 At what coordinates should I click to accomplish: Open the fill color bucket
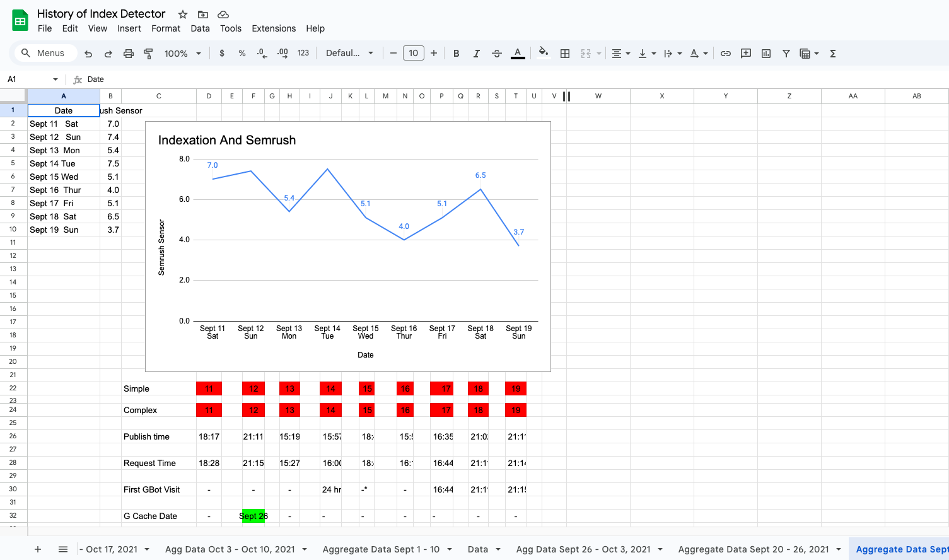point(544,54)
